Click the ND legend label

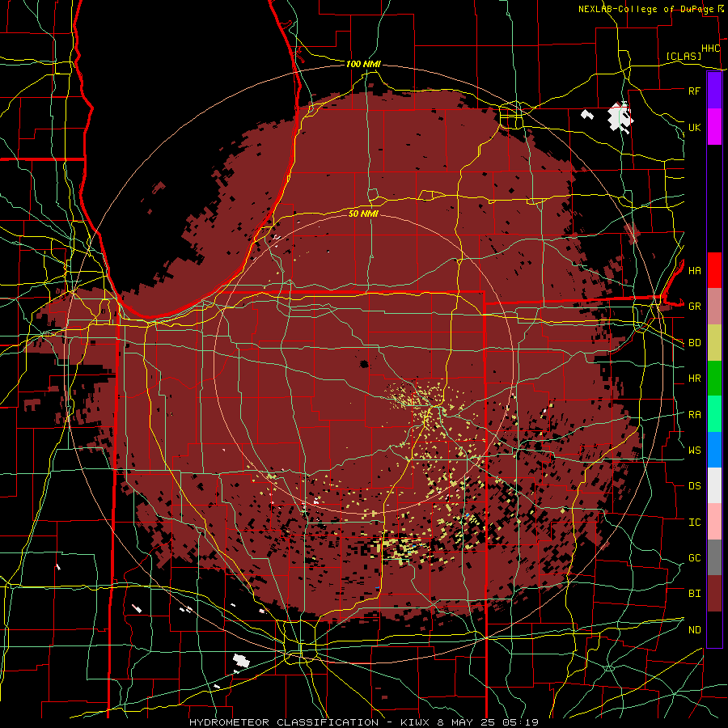click(694, 629)
